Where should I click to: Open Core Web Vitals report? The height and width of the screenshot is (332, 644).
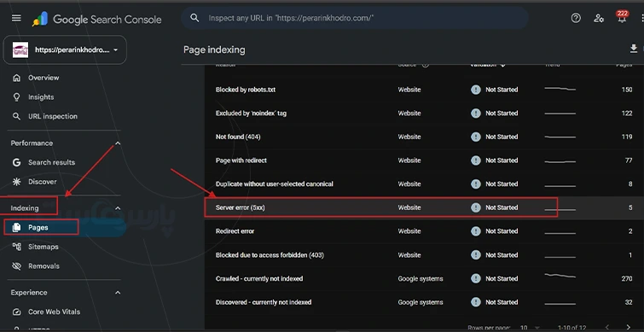[54, 312]
